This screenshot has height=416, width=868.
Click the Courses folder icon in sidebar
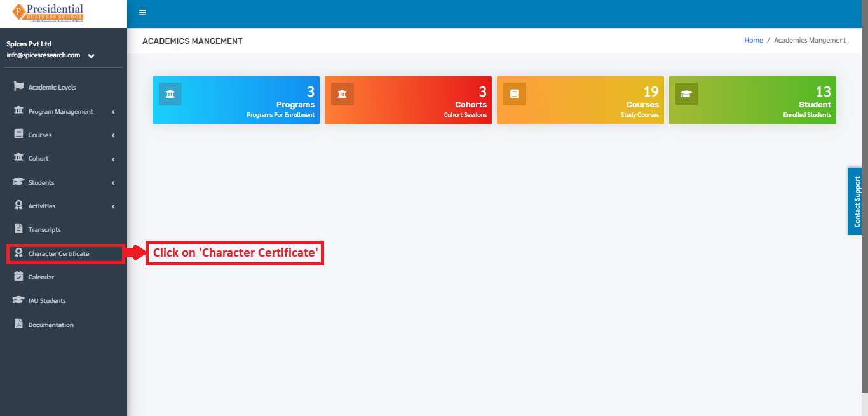18,134
